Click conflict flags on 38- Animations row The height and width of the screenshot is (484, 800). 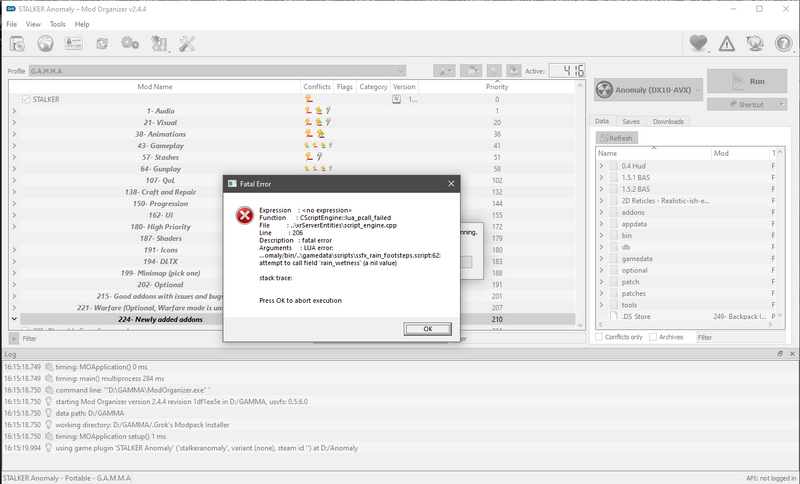(x=314, y=134)
